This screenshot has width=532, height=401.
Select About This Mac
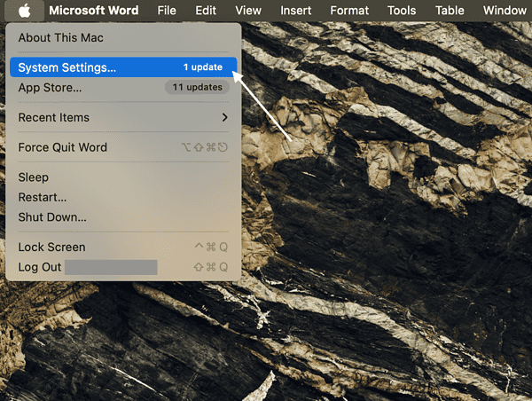pos(60,37)
